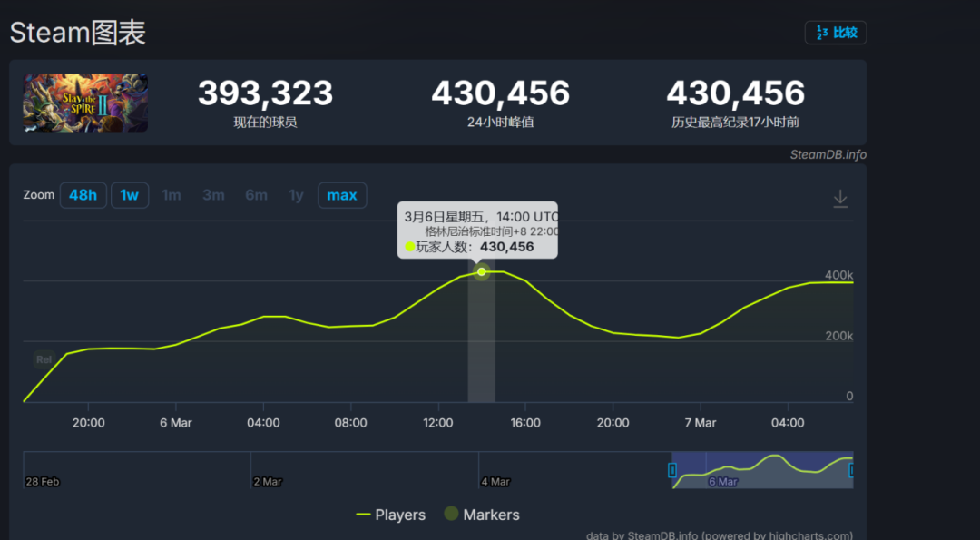Set chart zoom to 1m
This screenshot has height=540, width=980.
click(x=171, y=195)
